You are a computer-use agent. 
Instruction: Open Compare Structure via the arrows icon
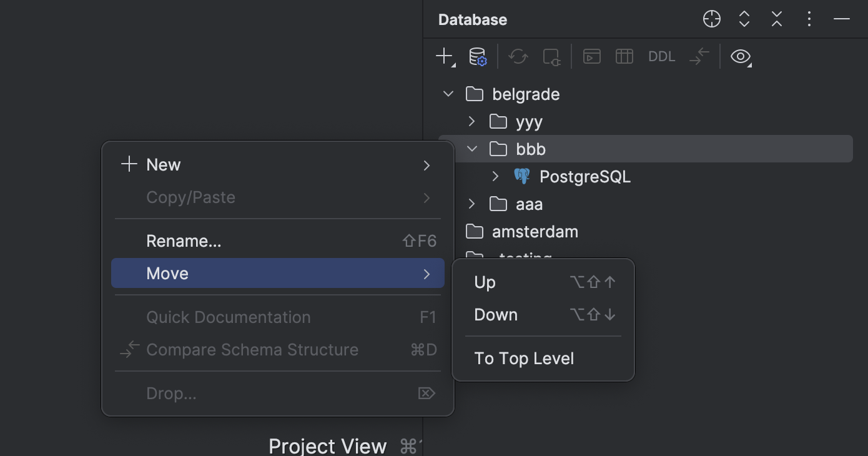[698, 56]
